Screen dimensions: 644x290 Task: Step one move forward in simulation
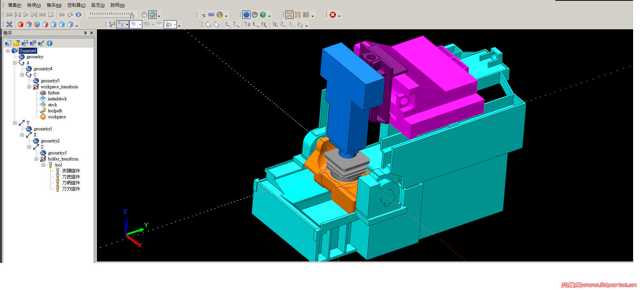click(x=34, y=15)
